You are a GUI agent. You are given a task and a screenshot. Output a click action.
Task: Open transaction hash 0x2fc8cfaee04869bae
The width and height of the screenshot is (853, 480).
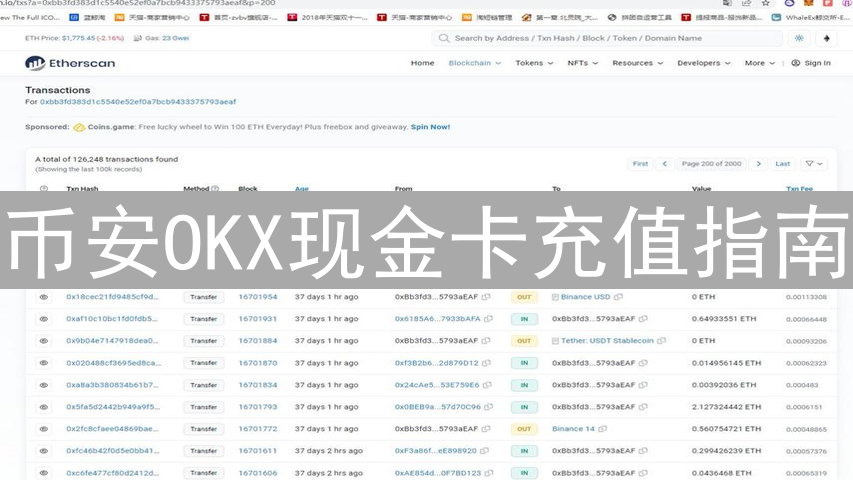pyautogui.click(x=113, y=429)
